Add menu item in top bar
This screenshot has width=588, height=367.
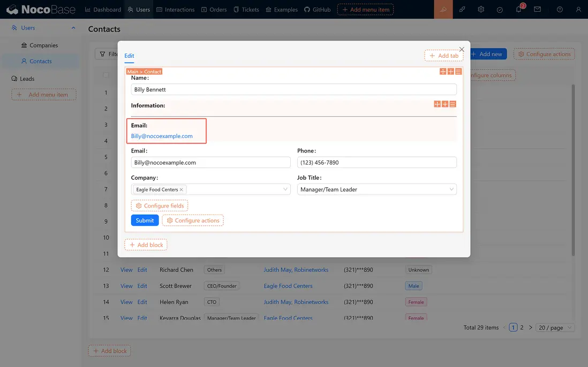pyautogui.click(x=365, y=10)
